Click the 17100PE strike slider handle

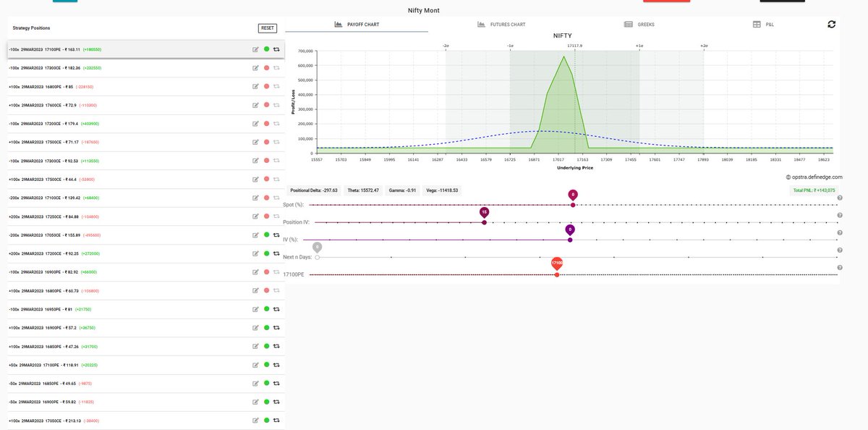tap(557, 274)
